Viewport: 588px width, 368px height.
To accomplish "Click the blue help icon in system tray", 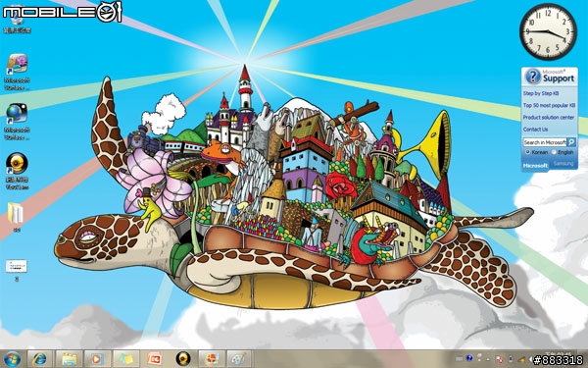I will click(x=469, y=358).
